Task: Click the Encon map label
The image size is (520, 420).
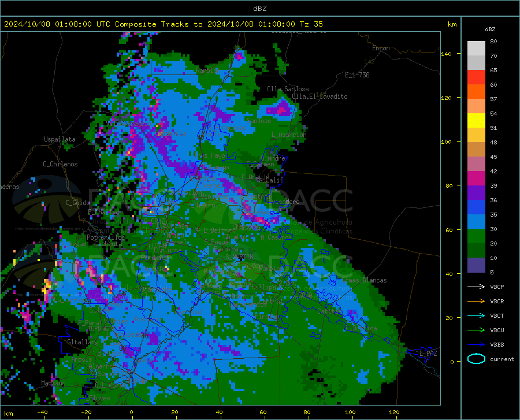Action: [x=381, y=48]
